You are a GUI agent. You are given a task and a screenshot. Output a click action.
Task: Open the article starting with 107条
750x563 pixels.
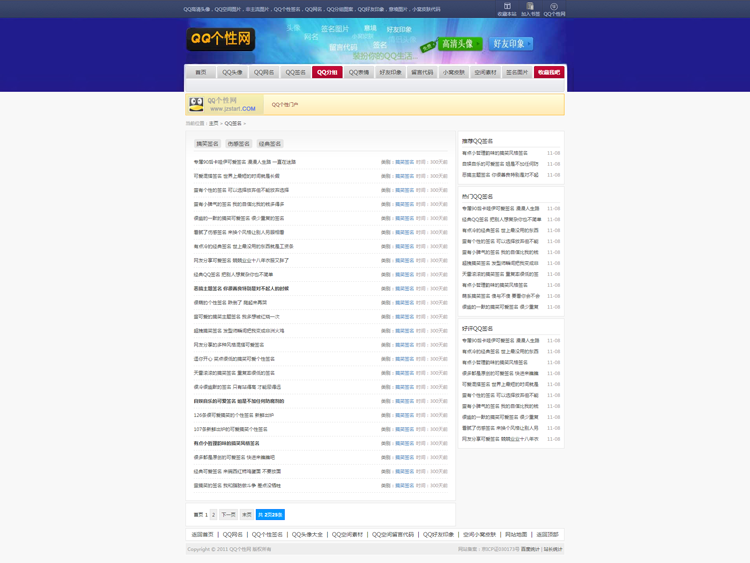pyautogui.click(x=230, y=429)
